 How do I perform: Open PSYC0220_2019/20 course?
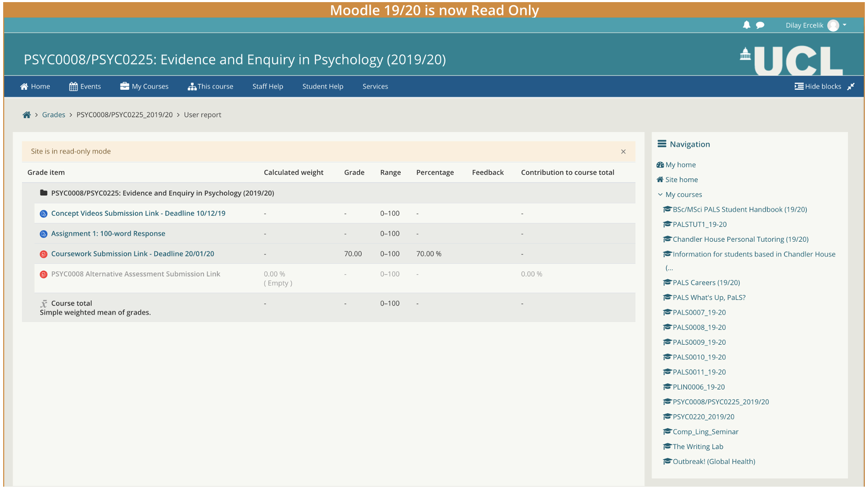tap(703, 417)
